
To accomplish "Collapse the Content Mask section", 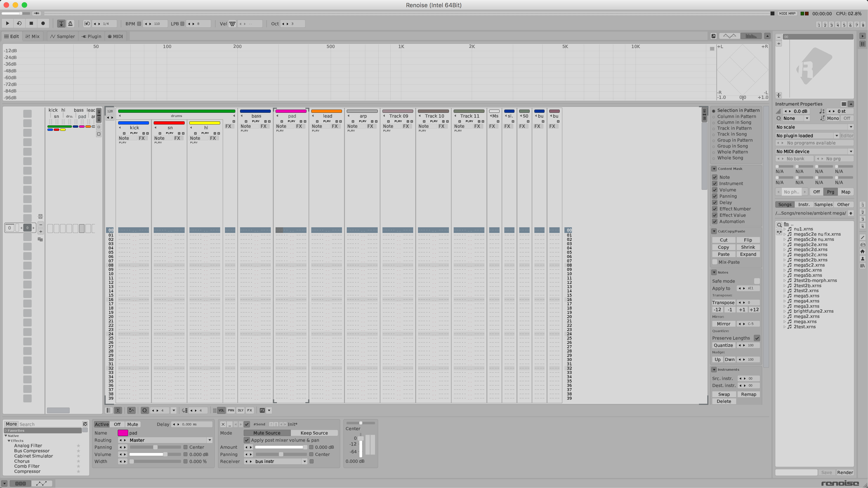I will (714, 169).
